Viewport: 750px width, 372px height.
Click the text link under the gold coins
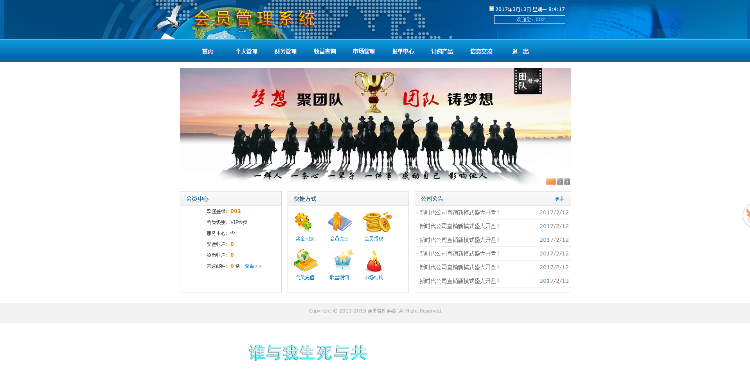click(x=374, y=238)
